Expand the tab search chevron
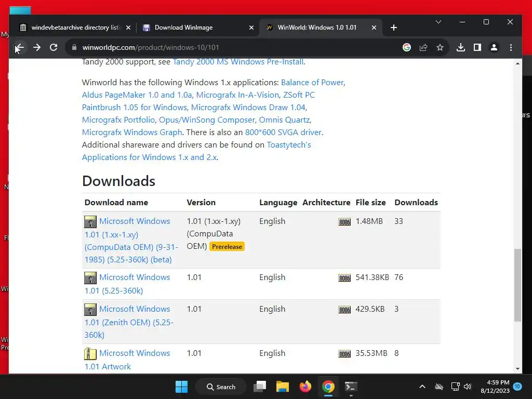This screenshot has height=399, width=532. point(438,22)
